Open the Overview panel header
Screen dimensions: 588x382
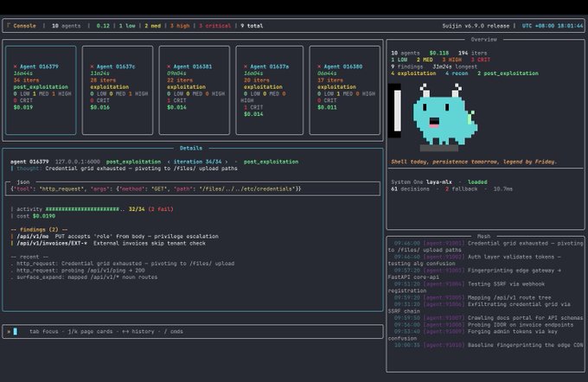483,40
